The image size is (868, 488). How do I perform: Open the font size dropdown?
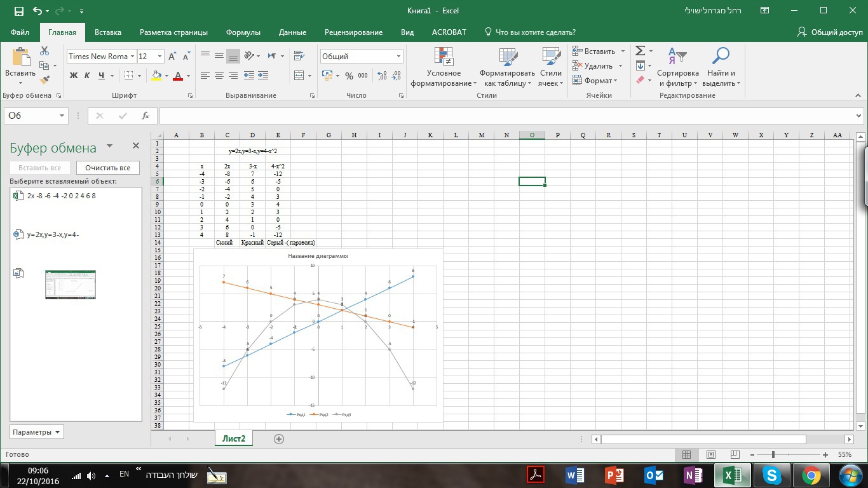tap(159, 57)
